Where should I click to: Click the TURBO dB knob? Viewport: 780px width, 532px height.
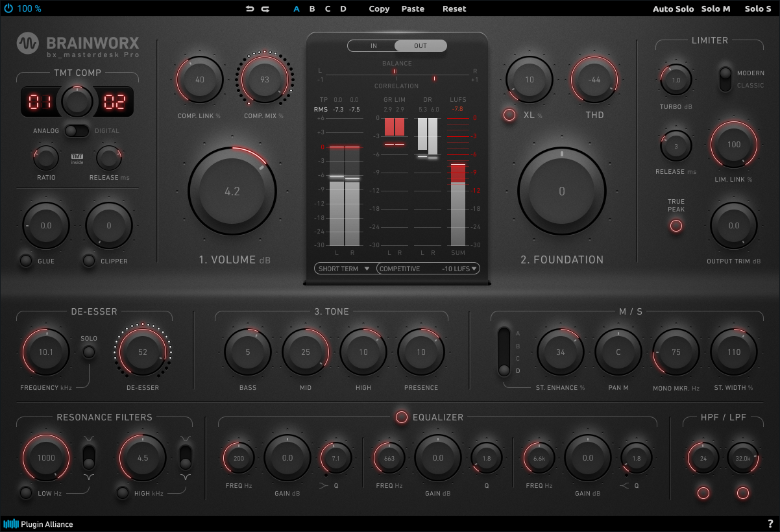tap(676, 80)
